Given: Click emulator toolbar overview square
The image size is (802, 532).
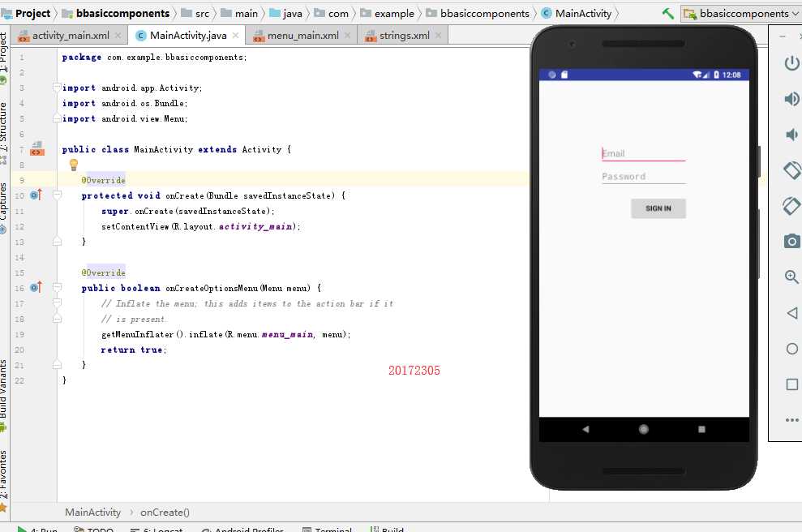Looking at the screenshot, I should coord(791,384).
